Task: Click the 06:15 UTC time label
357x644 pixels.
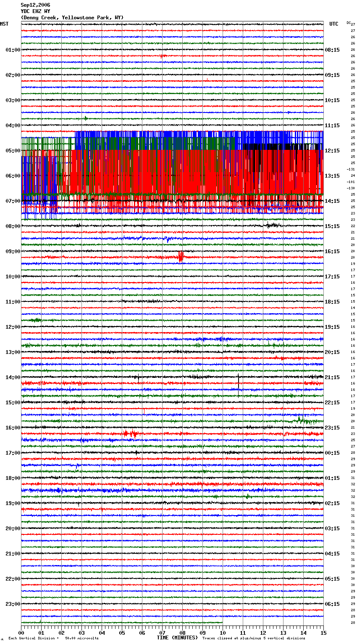Action: (332, 604)
